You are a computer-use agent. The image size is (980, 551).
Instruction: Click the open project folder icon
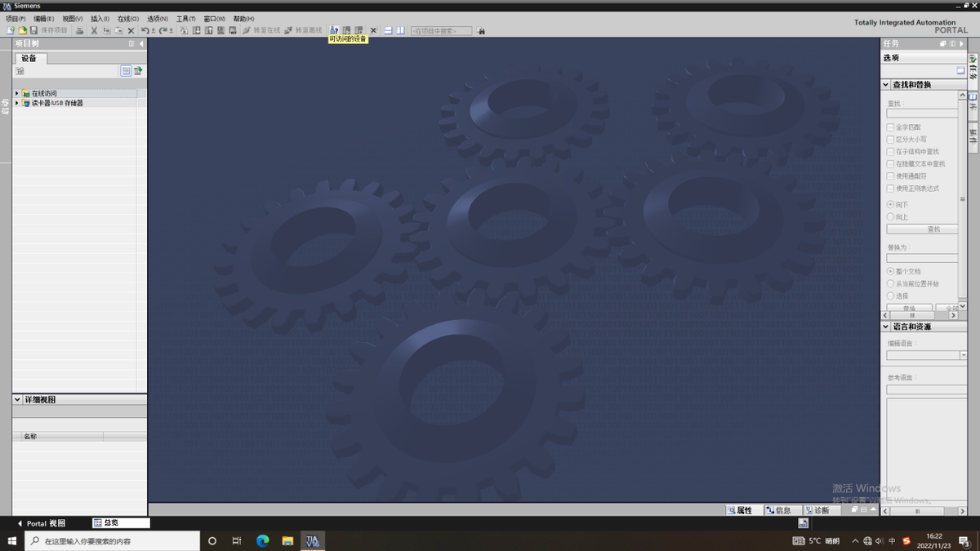pyautogui.click(x=22, y=30)
